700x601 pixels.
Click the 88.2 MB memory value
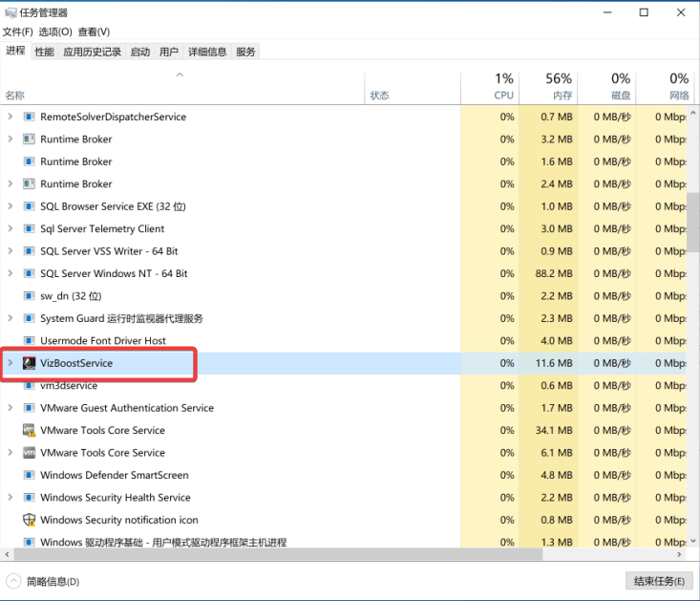(x=554, y=273)
